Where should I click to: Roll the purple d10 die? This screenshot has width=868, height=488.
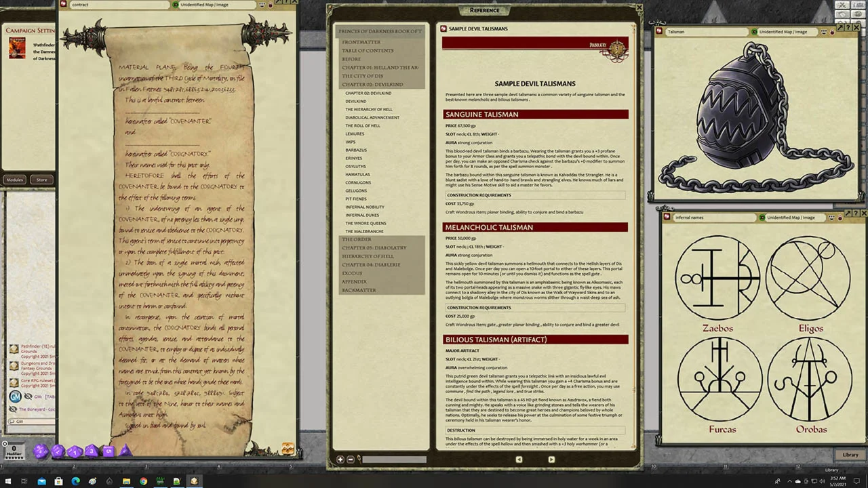(x=75, y=451)
